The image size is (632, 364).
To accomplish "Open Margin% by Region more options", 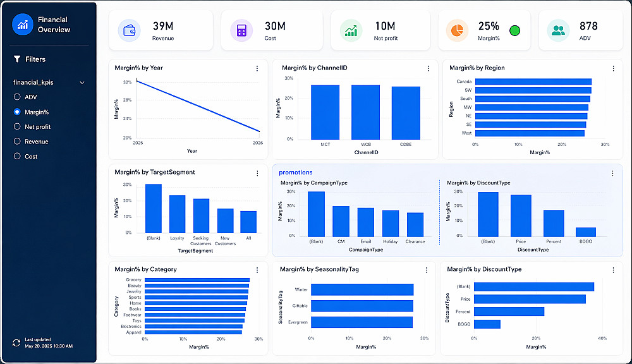I will click(614, 68).
